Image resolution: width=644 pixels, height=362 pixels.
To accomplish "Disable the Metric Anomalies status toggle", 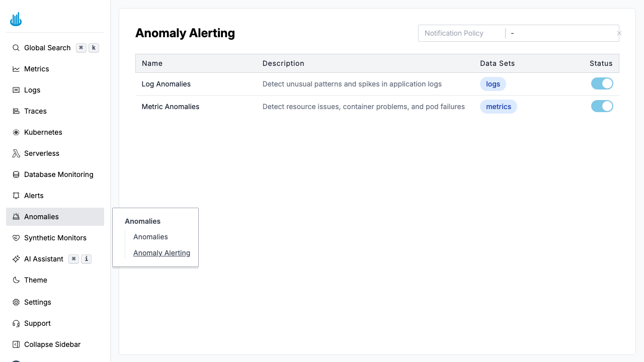I will pyautogui.click(x=602, y=106).
